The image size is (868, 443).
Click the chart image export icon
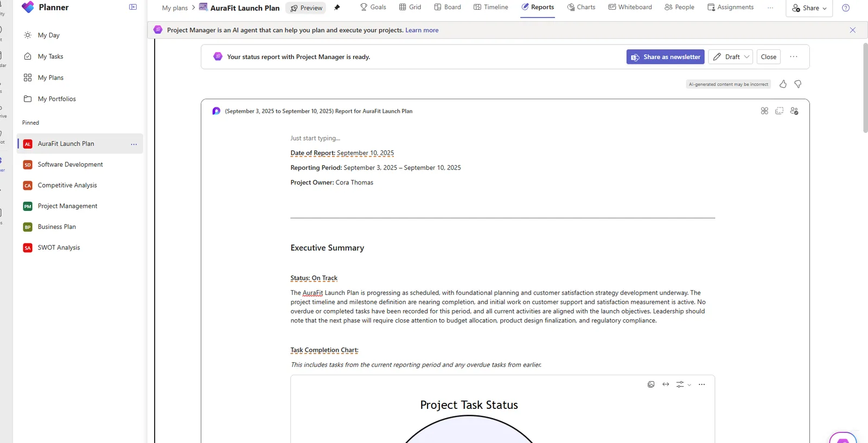tap(651, 384)
